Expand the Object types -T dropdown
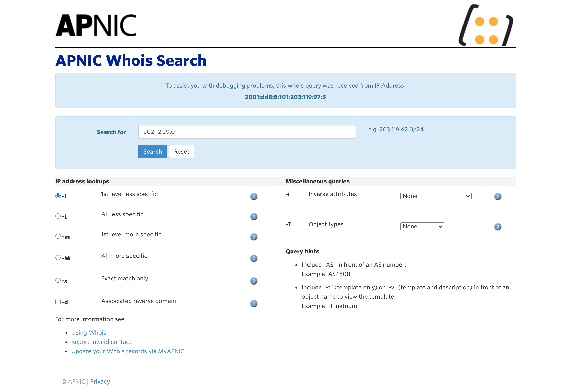The height and width of the screenshot is (392, 571). point(421,226)
